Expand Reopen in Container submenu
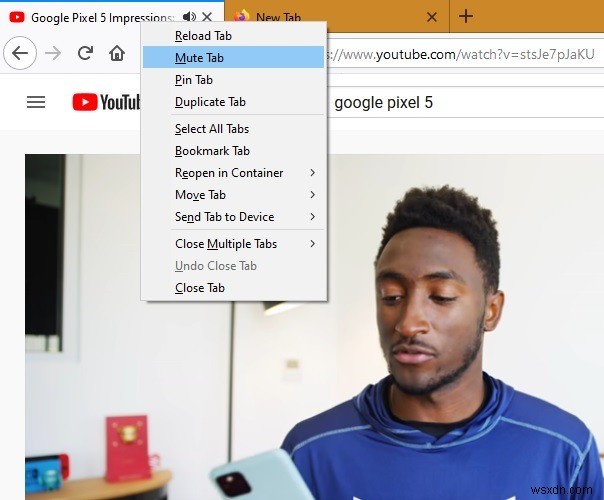Screen dimensions: 604x500 [233, 173]
